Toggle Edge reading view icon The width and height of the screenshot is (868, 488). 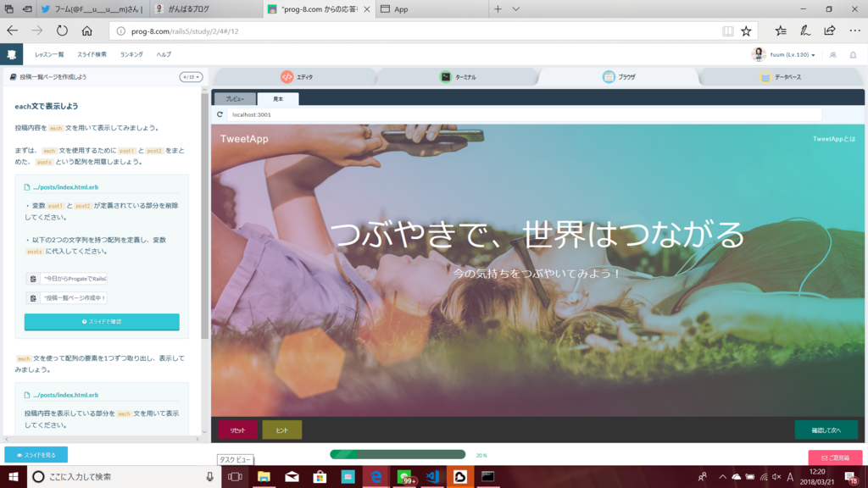[x=728, y=31]
